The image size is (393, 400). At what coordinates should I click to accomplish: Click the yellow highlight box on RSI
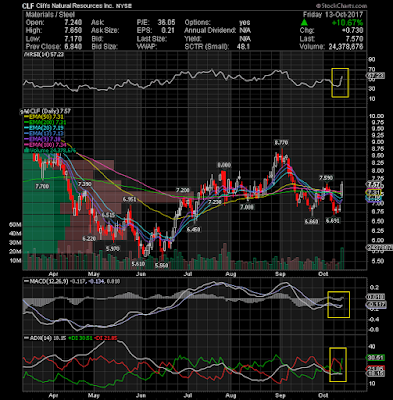tap(340, 83)
